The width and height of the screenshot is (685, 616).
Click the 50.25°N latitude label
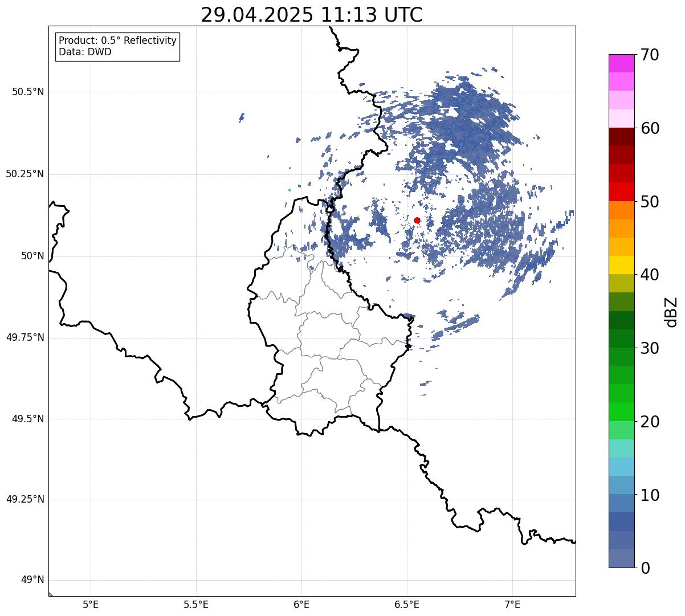coord(25,174)
